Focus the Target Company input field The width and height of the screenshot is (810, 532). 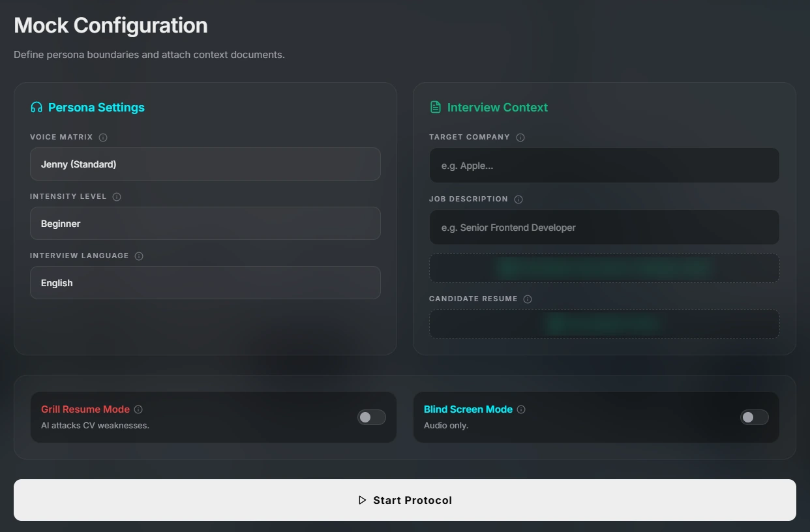[605, 166]
